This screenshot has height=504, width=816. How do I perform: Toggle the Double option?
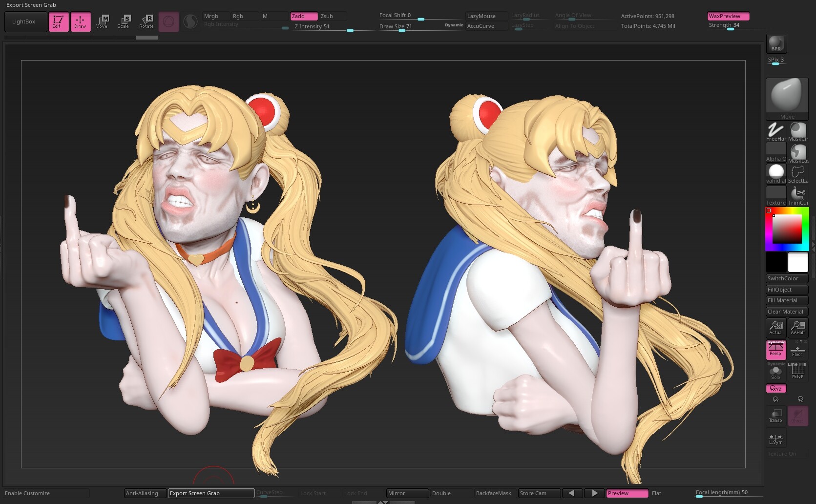click(451, 493)
